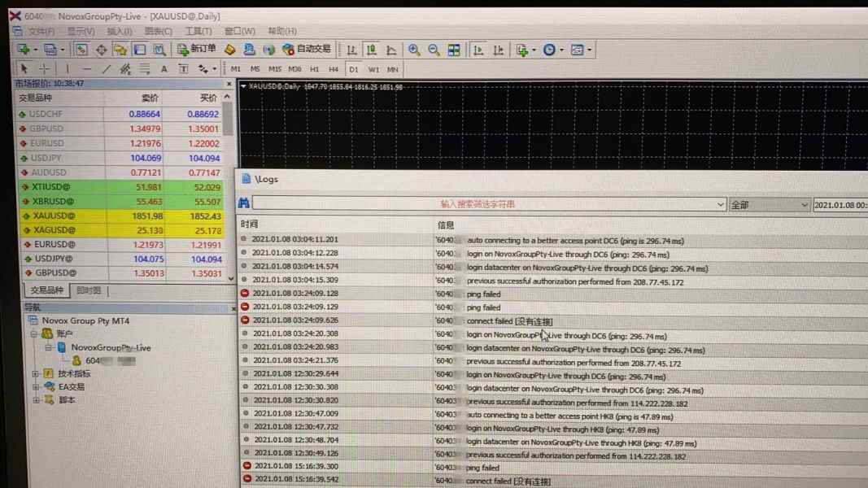Click the 新订单 new order button
Image resolution: width=868 pixels, height=488 pixels.
coord(197,49)
